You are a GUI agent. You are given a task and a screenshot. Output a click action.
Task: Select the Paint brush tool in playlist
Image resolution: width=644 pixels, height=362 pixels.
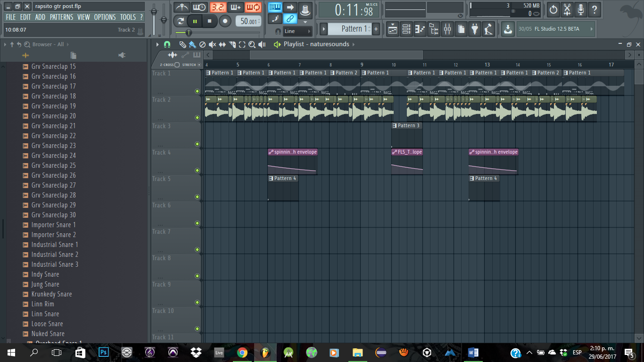tap(192, 44)
